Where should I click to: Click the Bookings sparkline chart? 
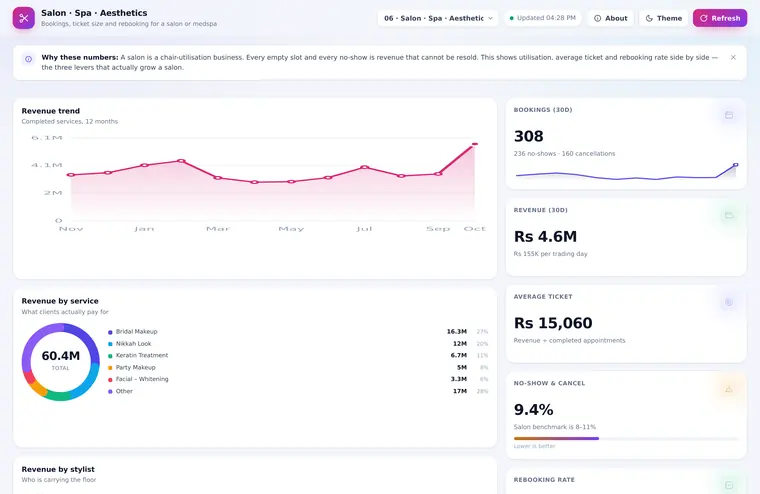pos(626,172)
